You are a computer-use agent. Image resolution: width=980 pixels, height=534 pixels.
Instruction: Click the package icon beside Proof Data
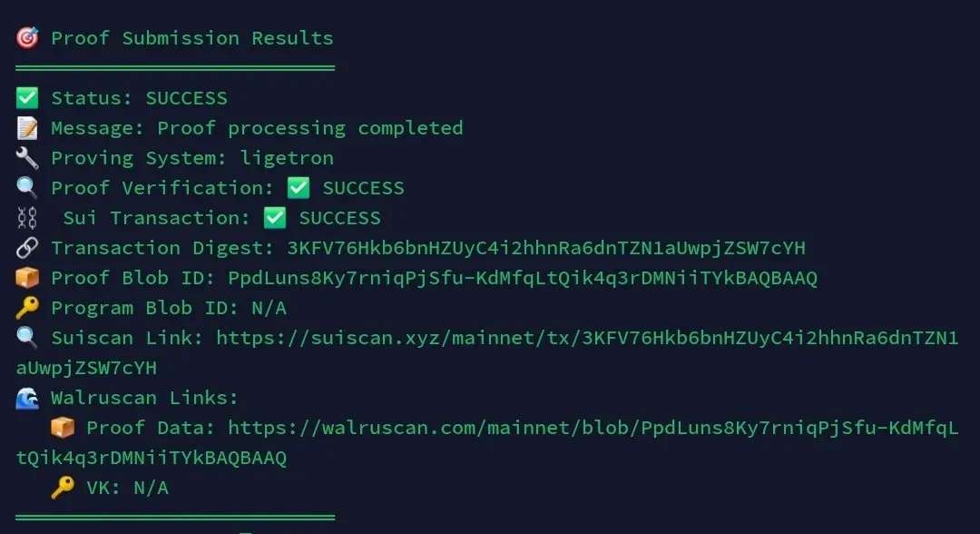point(63,428)
